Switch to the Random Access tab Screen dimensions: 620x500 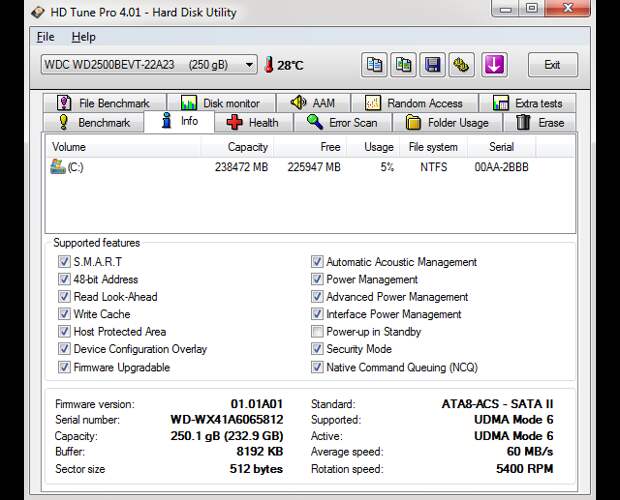(x=414, y=103)
